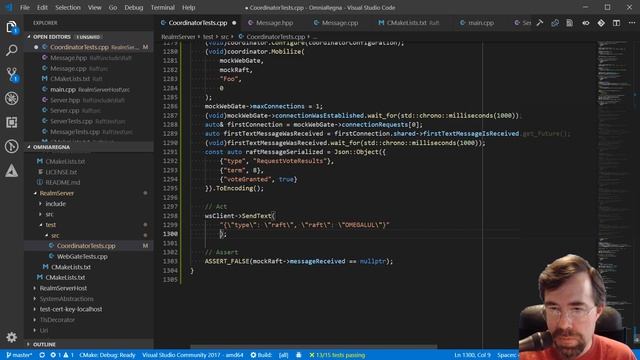Open the Help menu
The image size is (640, 360).
pyautogui.click(x=188, y=7)
